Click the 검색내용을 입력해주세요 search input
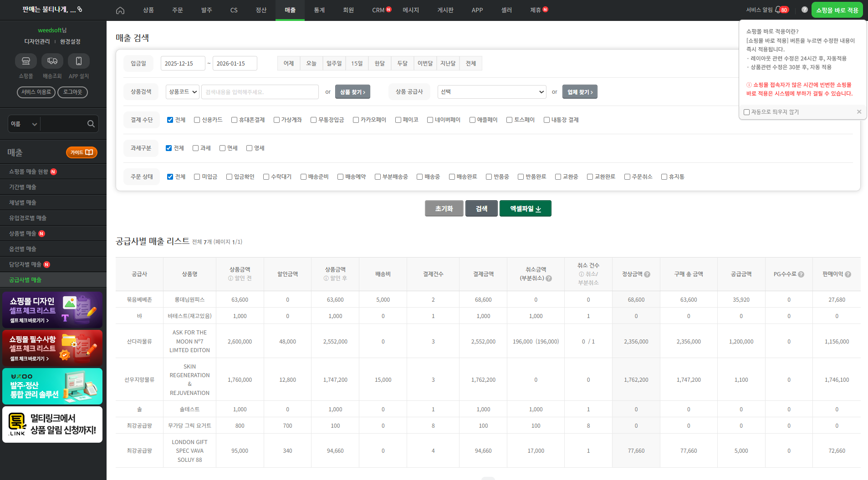The height and width of the screenshot is (480, 868). (x=260, y=92)
